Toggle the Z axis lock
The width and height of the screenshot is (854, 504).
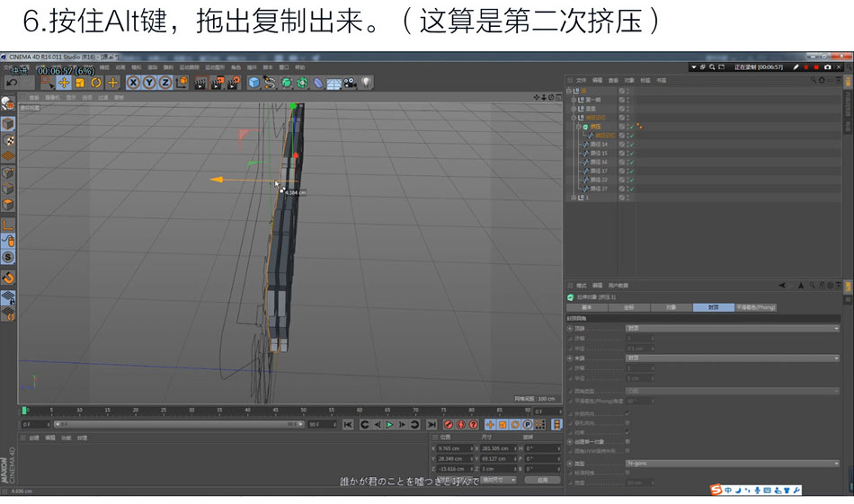(165, 83)
